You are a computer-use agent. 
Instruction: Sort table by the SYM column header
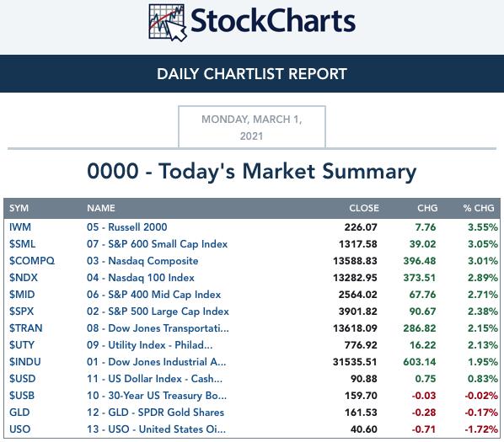[19, 208]
